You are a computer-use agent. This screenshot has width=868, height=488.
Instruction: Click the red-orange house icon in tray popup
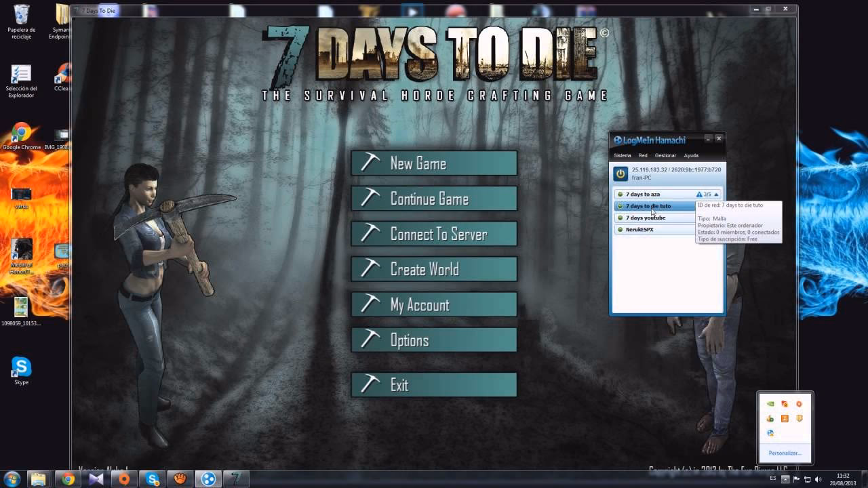click(x=785, y=404)
